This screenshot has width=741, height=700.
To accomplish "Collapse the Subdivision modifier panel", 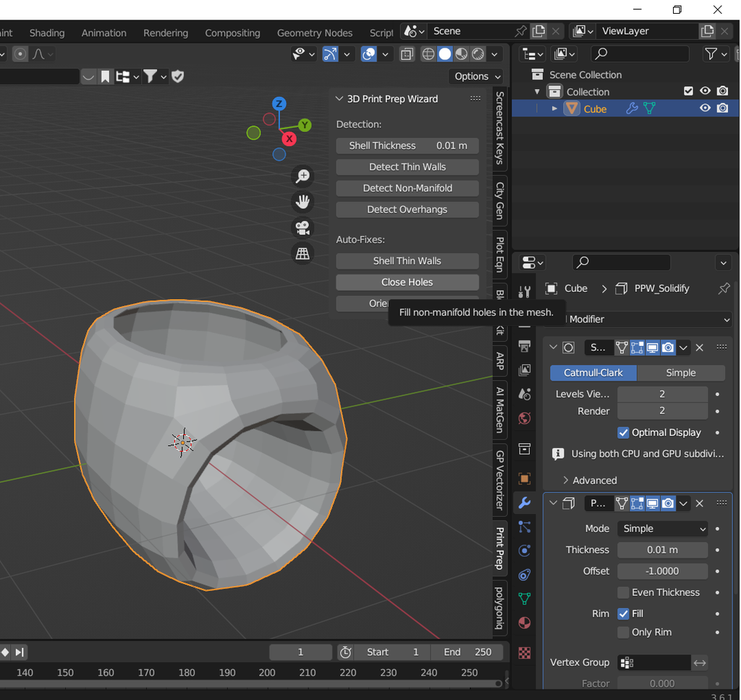I will 553,347.
